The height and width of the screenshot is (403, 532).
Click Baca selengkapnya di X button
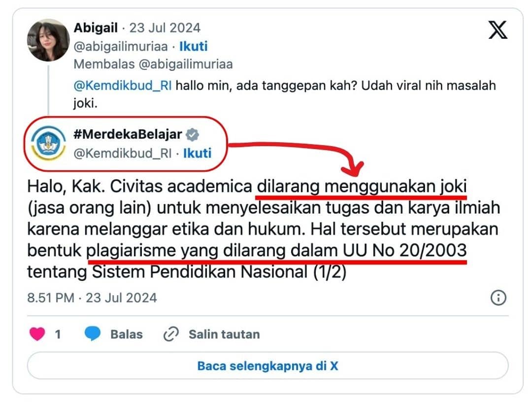click(x=267, y=366)
